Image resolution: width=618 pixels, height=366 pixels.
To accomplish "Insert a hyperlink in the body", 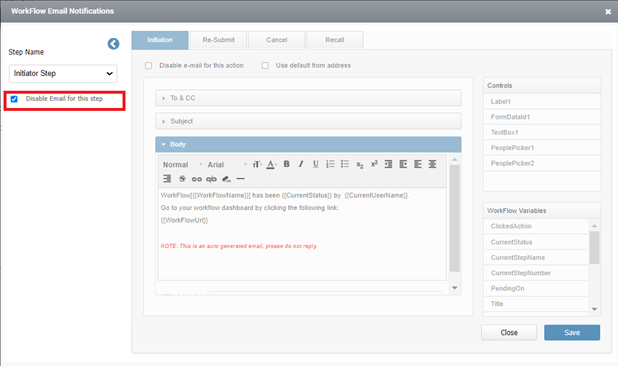I will [x=197, y=179].
